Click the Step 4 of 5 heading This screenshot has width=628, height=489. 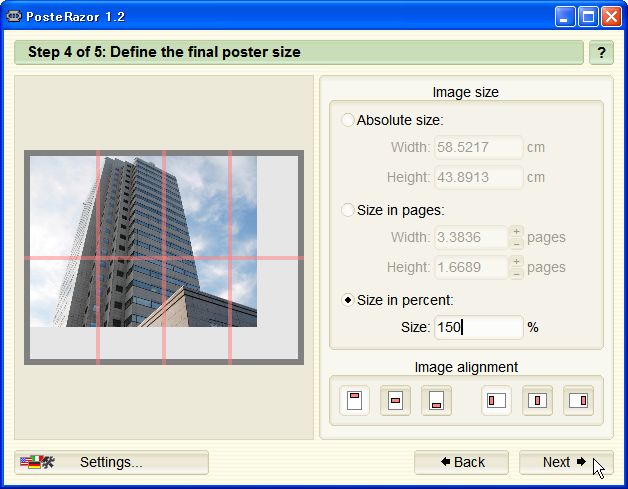tap(164, 52)
